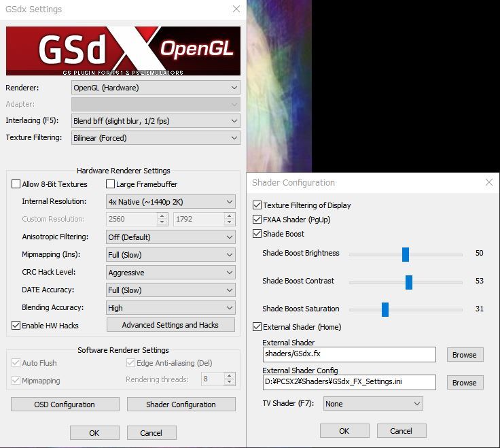This screenshot has height=448, width=500.
Task: Open the TV Shader (F7) dropdown
Action: click(373, 404)
